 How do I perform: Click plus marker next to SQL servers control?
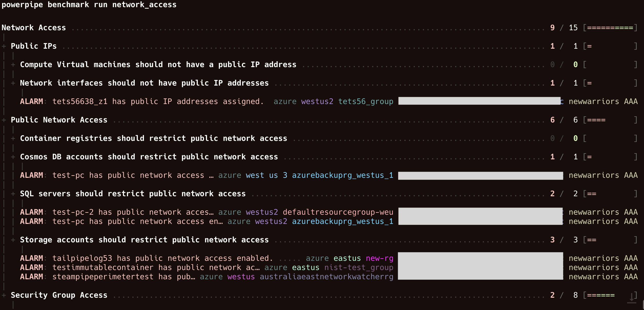click(x=13, y=194)
